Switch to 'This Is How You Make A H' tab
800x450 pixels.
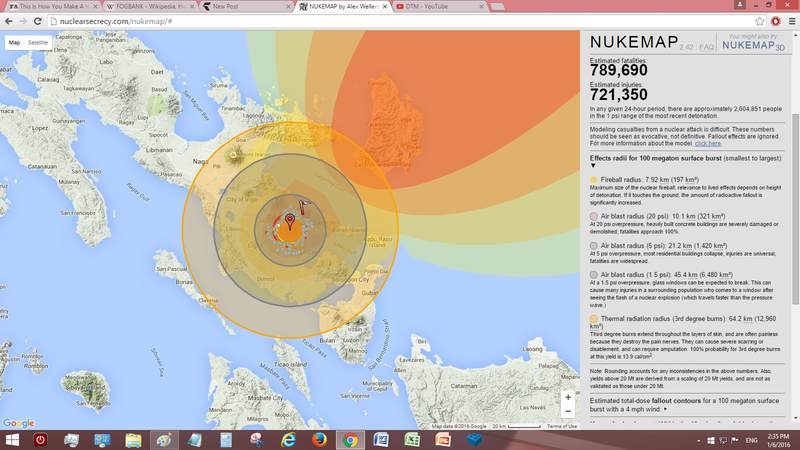click(53, 7)
